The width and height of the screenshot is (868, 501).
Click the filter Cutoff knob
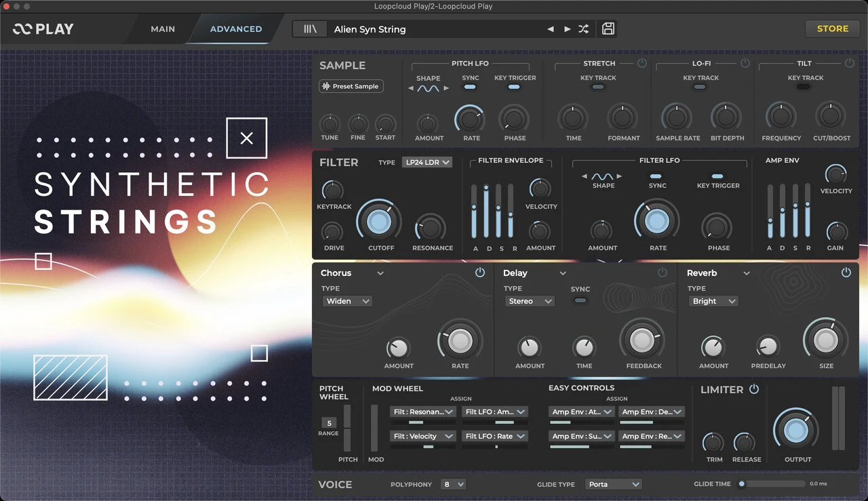coord(379,221)
